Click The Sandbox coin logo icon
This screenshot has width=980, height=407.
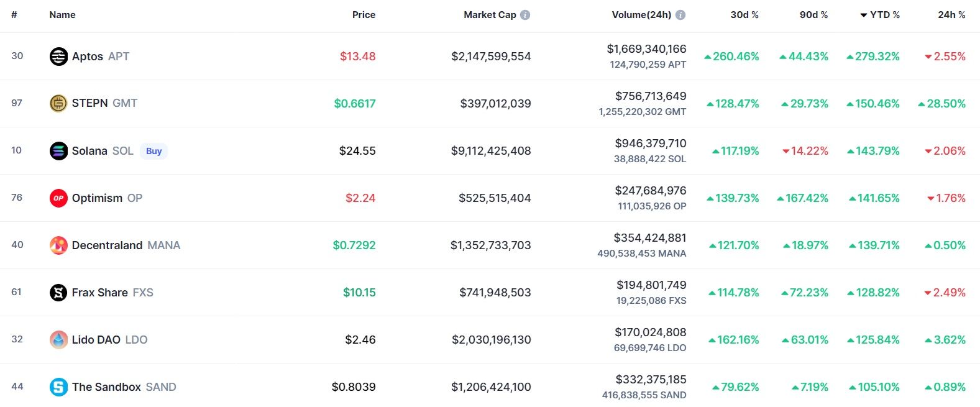point(58,387)
